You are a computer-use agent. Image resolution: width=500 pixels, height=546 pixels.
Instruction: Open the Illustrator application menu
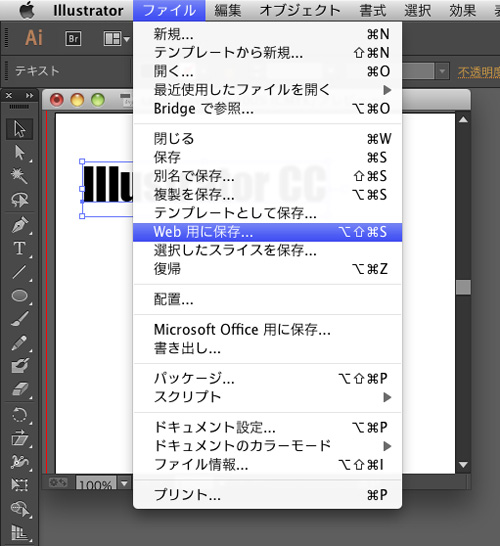88,10
